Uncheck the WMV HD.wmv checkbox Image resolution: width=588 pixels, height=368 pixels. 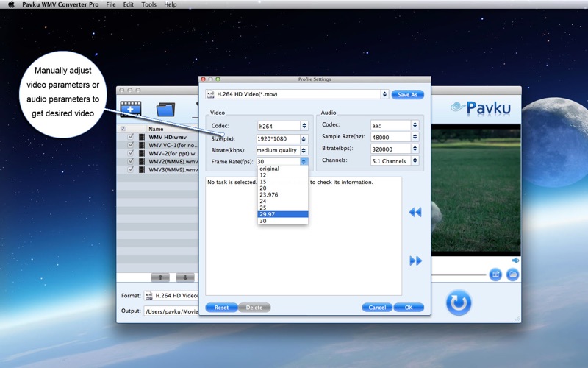pos(131,137)
